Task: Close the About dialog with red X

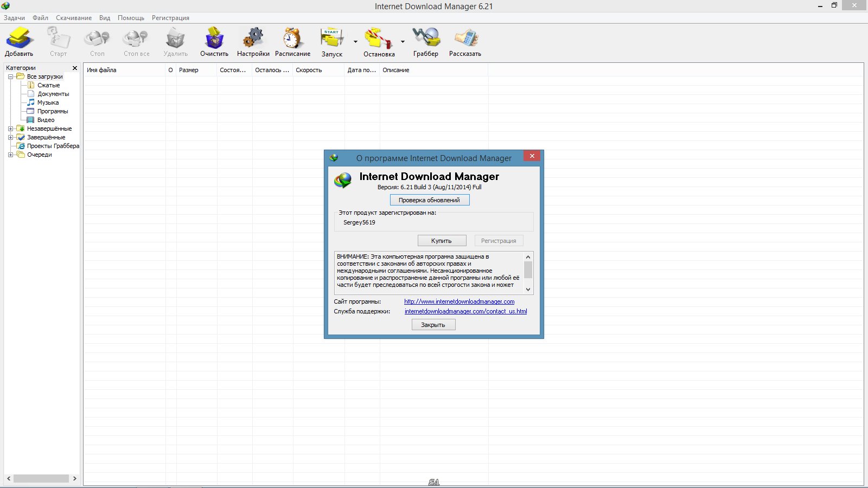Action: click(532, 156)
